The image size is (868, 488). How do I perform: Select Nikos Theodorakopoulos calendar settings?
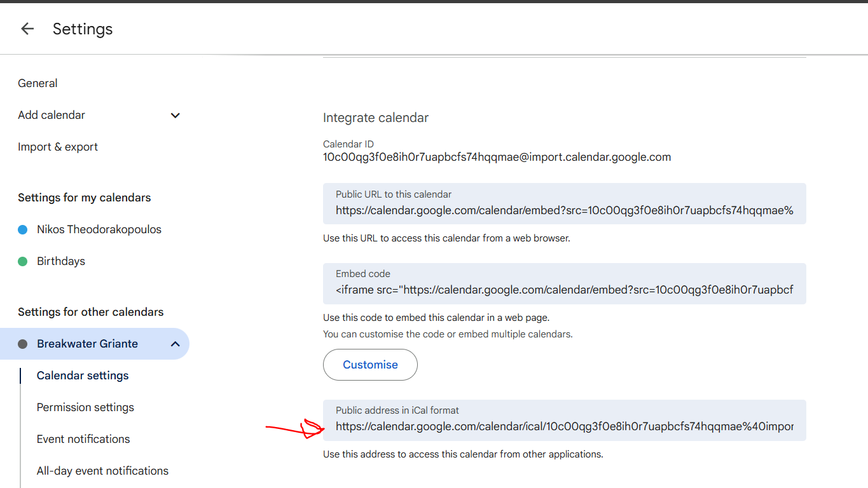click(99, 229)
